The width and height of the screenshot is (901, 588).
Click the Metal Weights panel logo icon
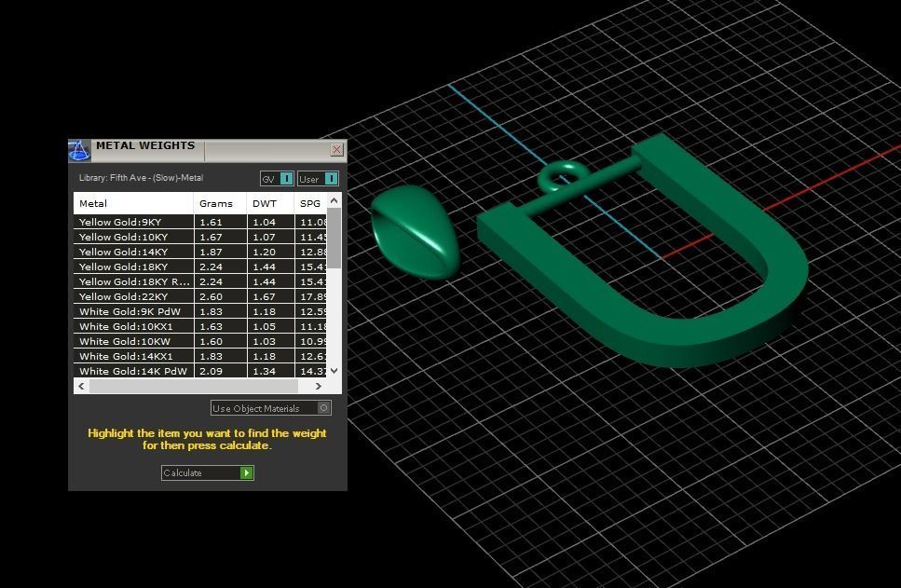point(78,150)
